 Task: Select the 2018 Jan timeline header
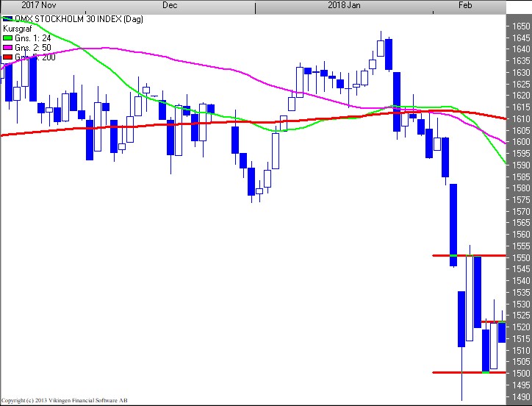coord(343,5)
